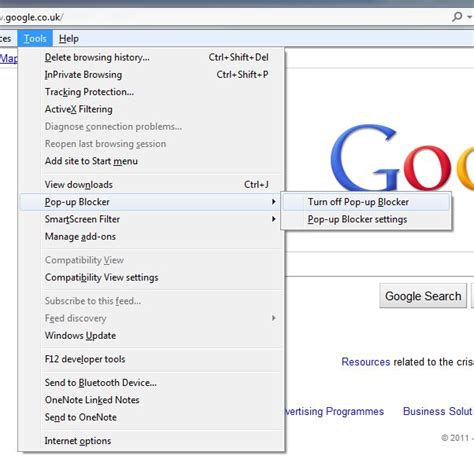Viewport: 474px width, 470px height.
Task: Open the Advertising Programmes link
Action: point(334,411)
